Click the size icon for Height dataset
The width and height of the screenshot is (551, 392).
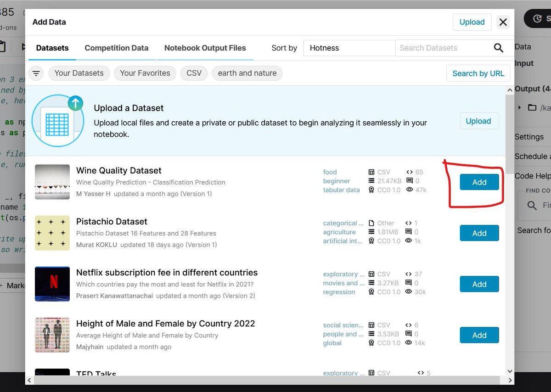click(x=371, y=334)
